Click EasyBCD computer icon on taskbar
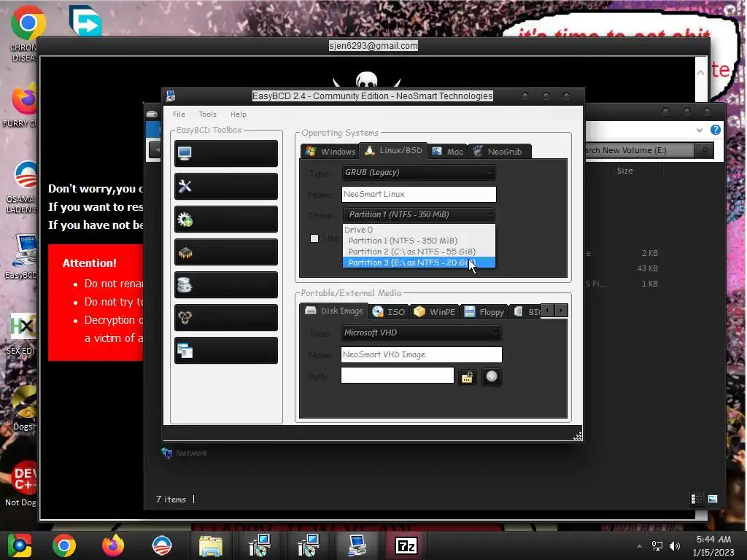Viewport: 747px width, 560px height. tap(357, 545)
